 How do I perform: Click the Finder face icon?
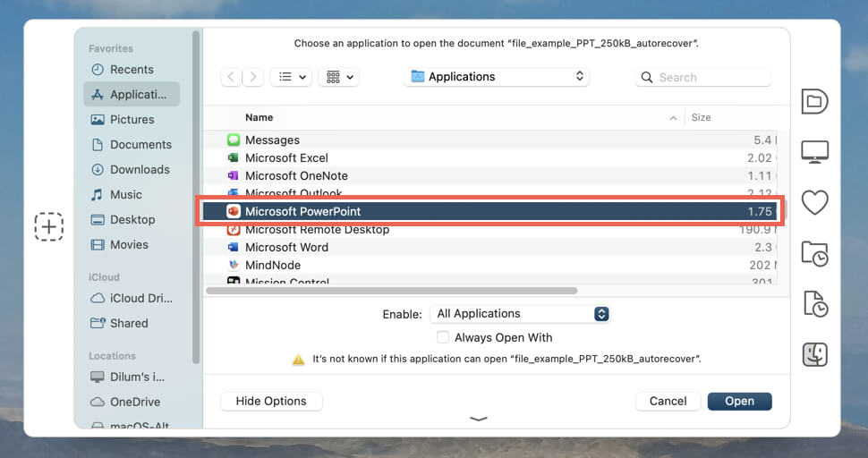tap(814, 355)
